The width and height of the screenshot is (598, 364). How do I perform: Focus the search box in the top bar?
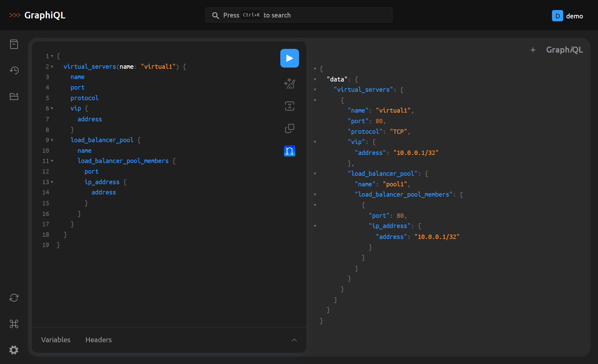(299, 15)
